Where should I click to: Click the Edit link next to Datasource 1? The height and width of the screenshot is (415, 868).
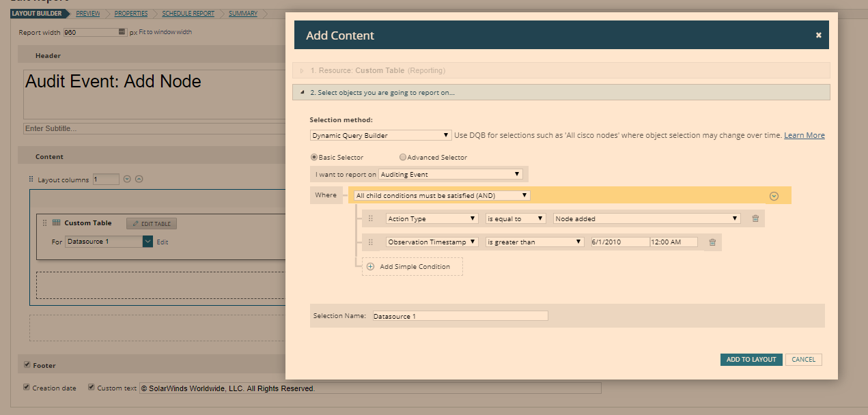163,242
